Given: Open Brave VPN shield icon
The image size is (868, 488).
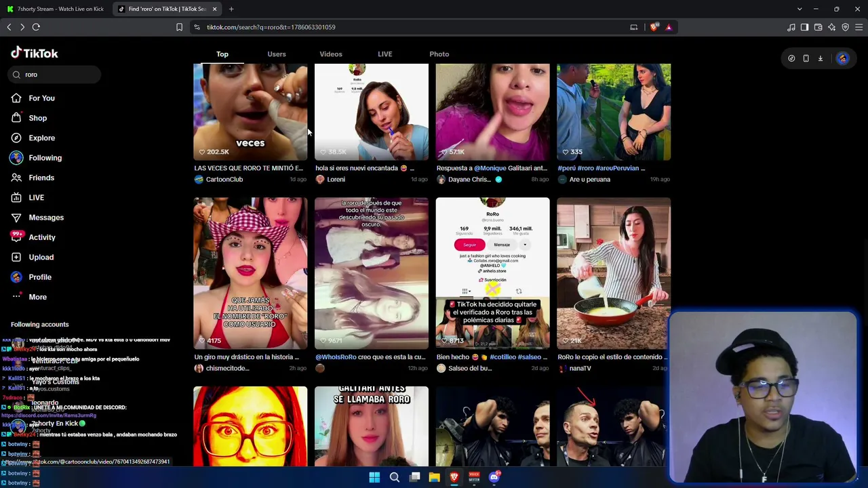Looking at the screenshot, I should pyautogui.click(x=846, y=27).
